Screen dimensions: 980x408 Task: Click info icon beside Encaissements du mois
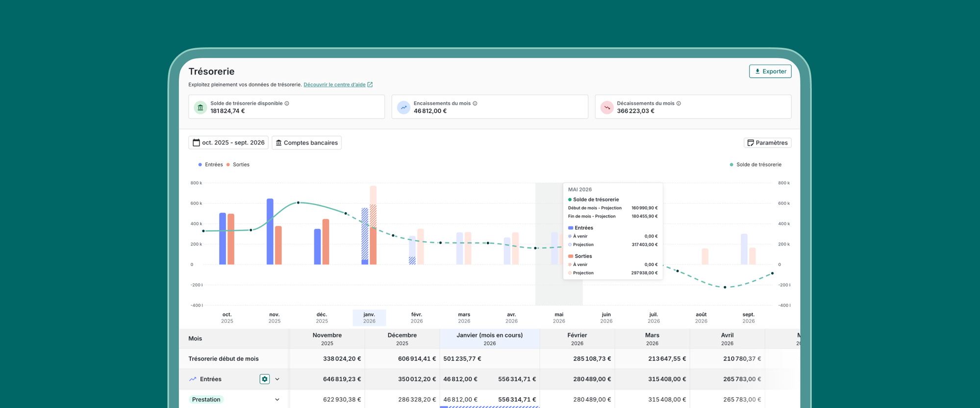[x=475, y=103]
